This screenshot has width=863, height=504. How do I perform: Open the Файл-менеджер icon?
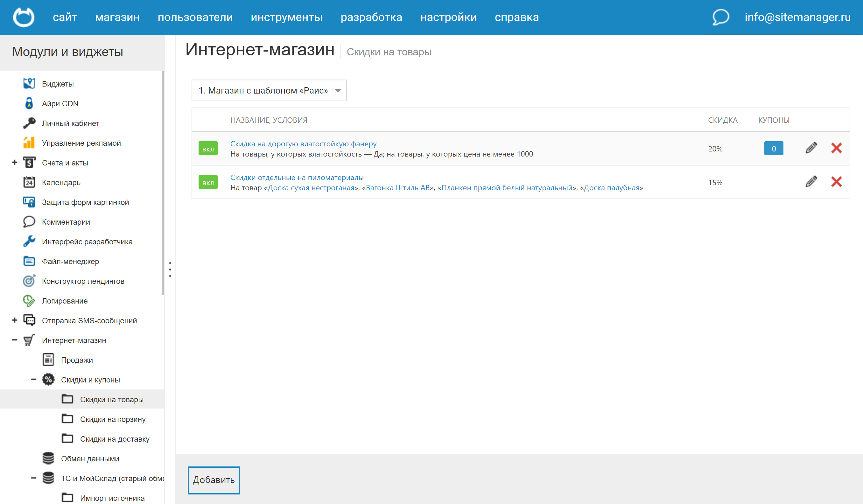(29, 261)
